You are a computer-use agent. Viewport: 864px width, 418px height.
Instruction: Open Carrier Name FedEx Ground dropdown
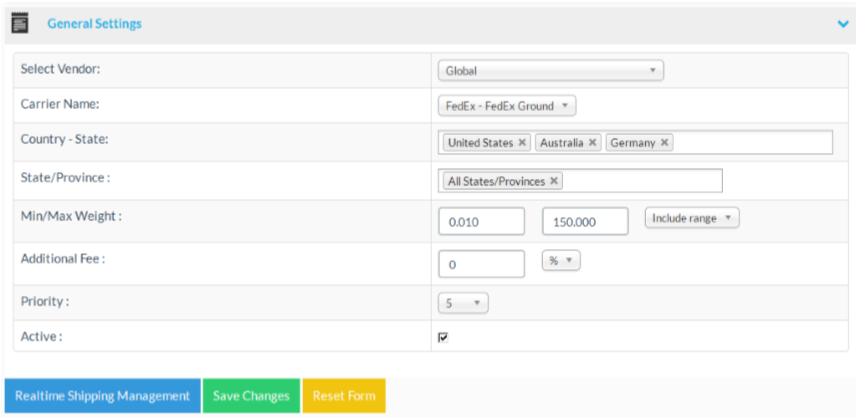(507, 106)
